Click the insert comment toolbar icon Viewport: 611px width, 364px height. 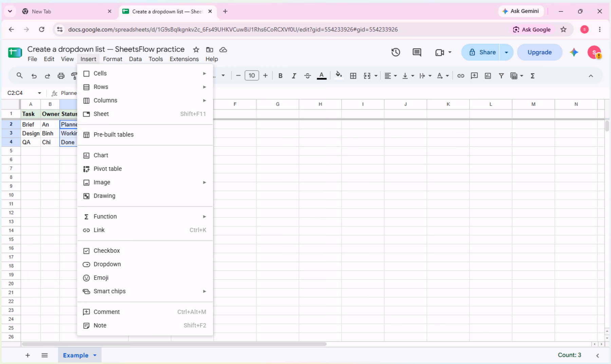point(474,76)
